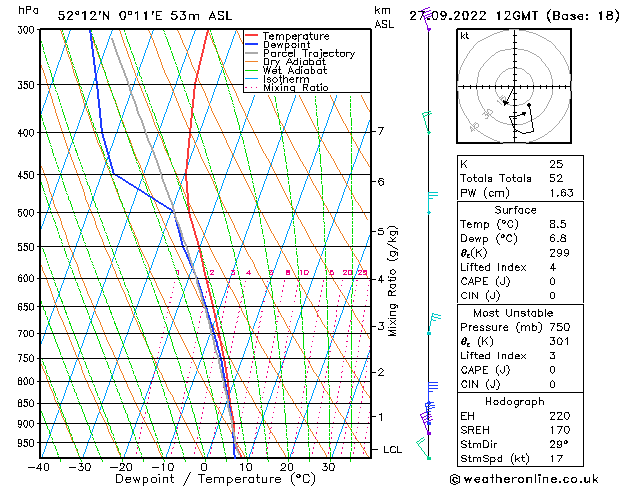Select the Most Unstable Lifted Index value 3
The height and width of the screenshot is (486, 629).
click(x=553, y=356)
